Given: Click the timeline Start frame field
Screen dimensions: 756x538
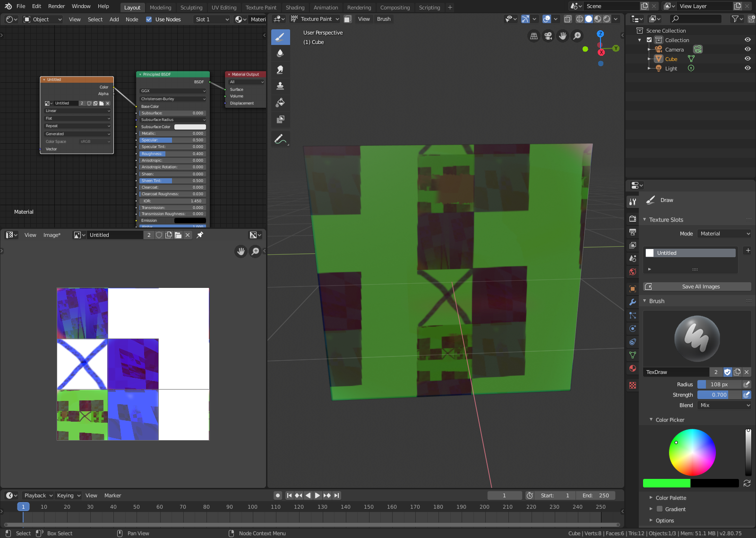Looking at the screenshot, I should click(556, 495).
